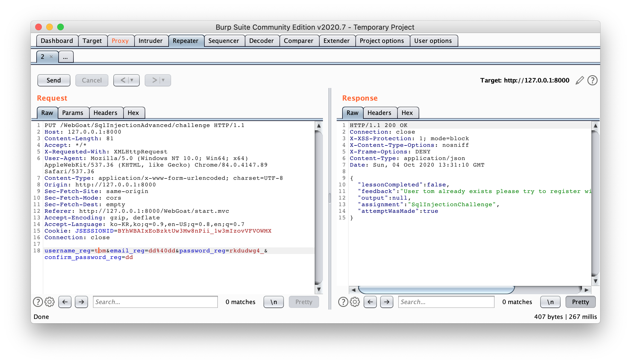Open the Intruder tab
The height and width of the screenshot is (364, 631).
(150, 41)
